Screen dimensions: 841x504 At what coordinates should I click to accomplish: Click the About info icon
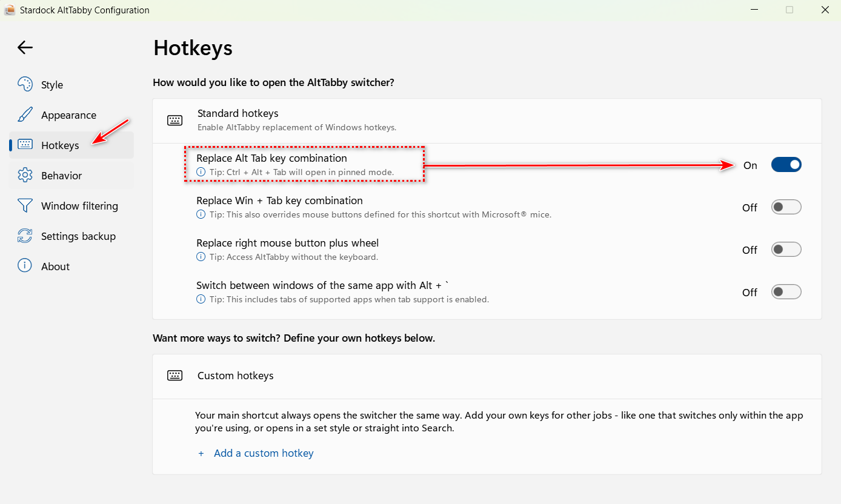[x=25, y=266]
